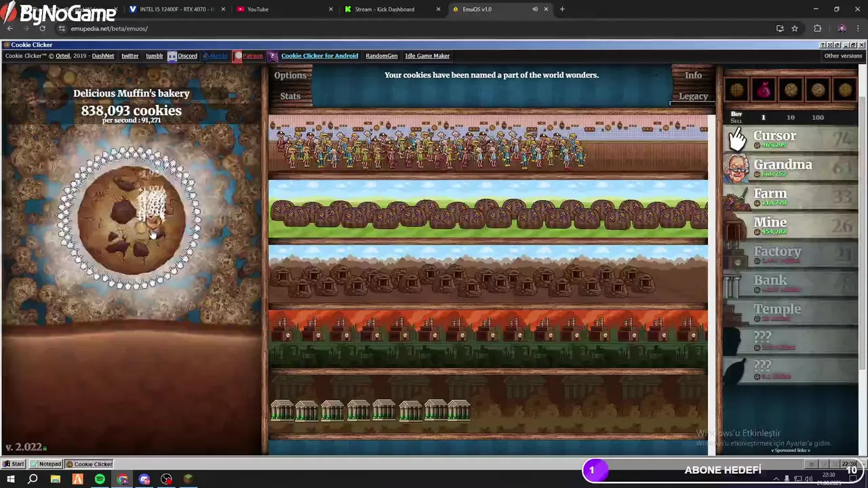The height and width of the screenshot is (488, 868).
Task: Select Cookie Clicker in EmuOS taskbar
Action: (x=89, y=464)
